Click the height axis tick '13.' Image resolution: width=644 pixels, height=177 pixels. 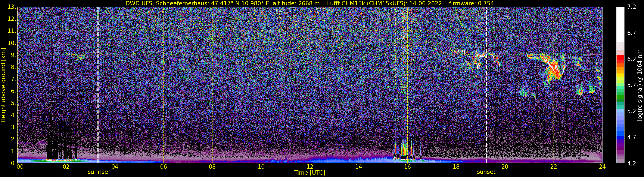click(12, 7)
